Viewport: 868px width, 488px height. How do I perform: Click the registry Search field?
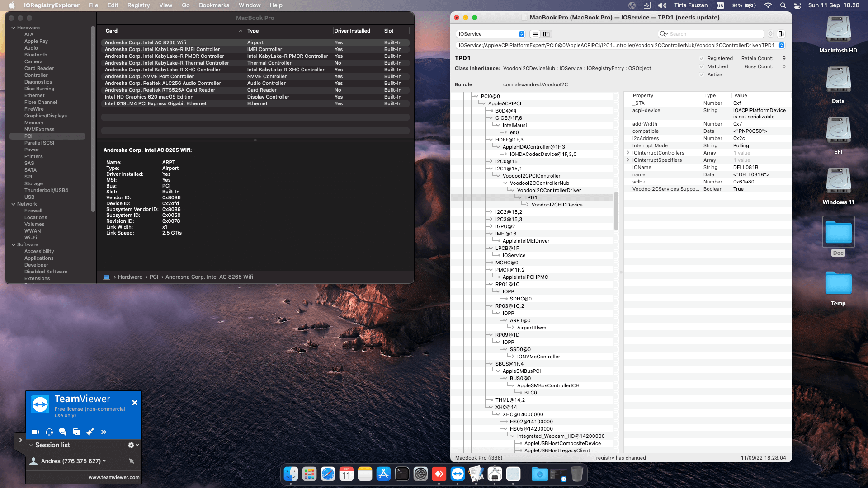point(714,34)
